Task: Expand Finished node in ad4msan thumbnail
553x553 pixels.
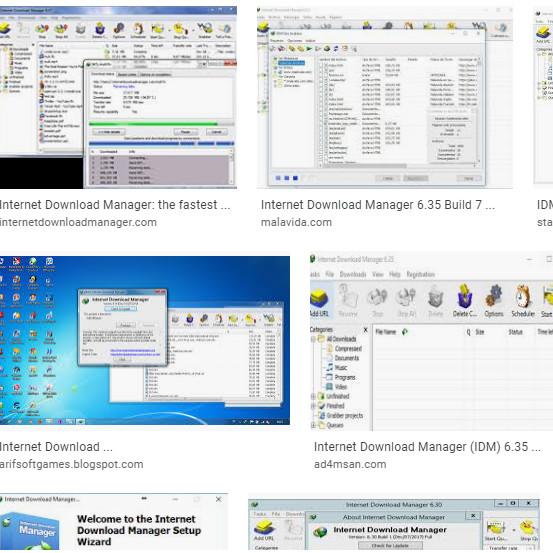Action: pos(313,406)
